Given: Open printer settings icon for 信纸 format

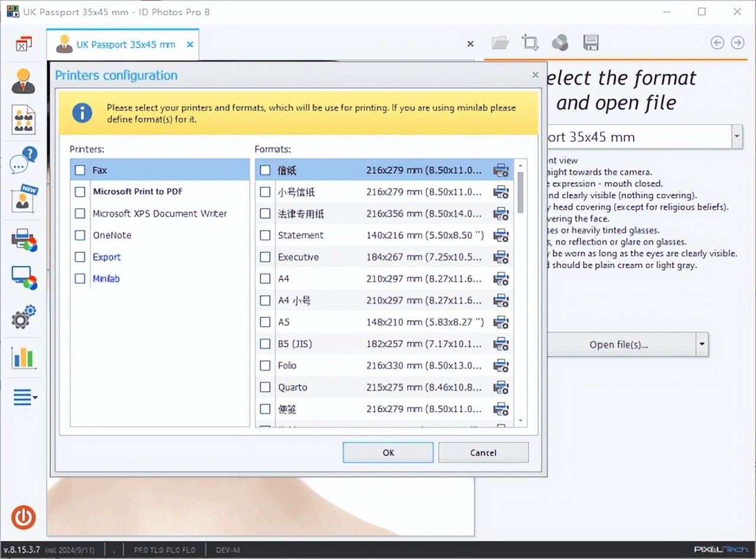Looking at the screenshot, I should point(501,170).
